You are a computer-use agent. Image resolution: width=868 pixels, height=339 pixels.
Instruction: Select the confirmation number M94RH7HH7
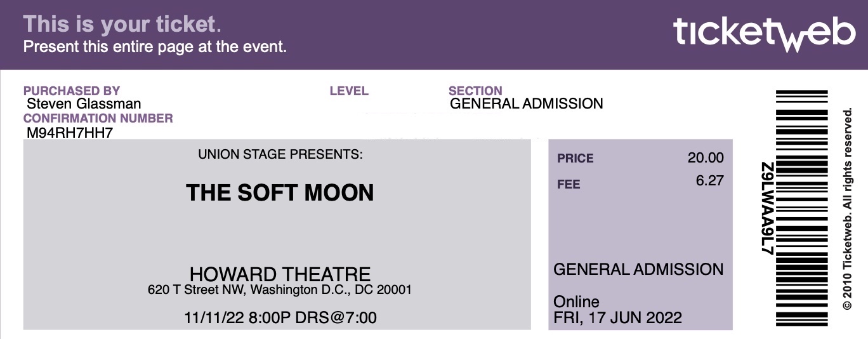pos(70,132)
